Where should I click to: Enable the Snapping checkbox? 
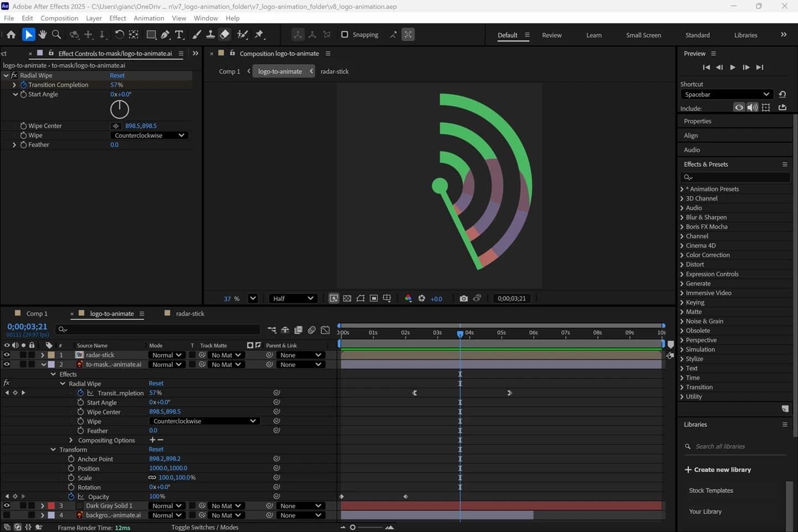(x=345, y=34)
